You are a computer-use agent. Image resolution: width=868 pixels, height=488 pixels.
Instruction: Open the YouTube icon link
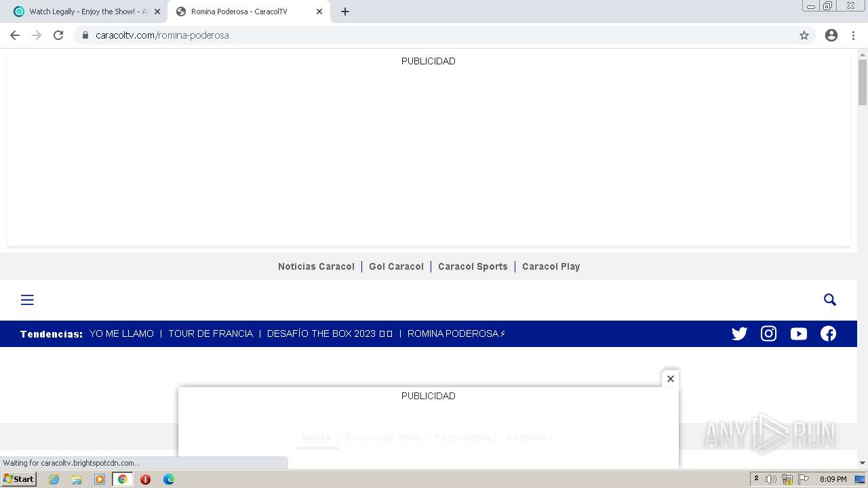[x=798, y=333]
